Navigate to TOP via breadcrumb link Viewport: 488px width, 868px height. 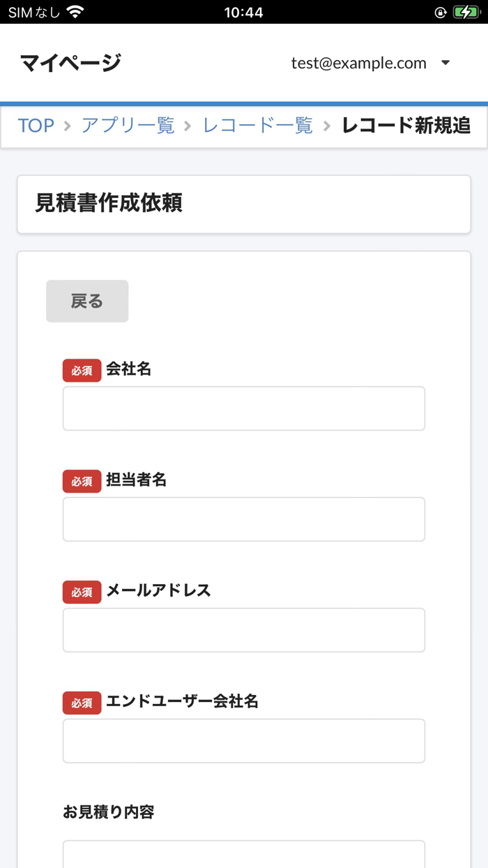[x=36, y=126]
